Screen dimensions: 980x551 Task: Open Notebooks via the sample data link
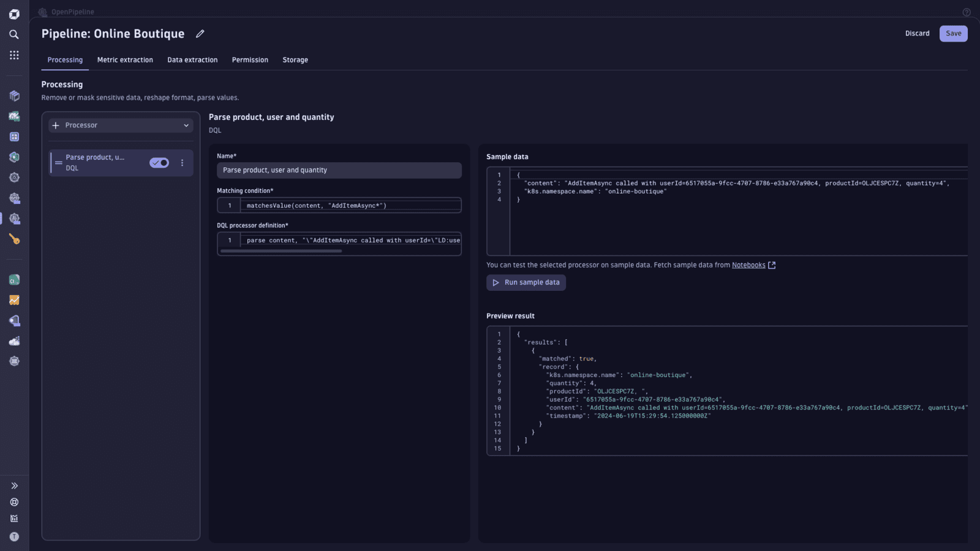point(748,264)
